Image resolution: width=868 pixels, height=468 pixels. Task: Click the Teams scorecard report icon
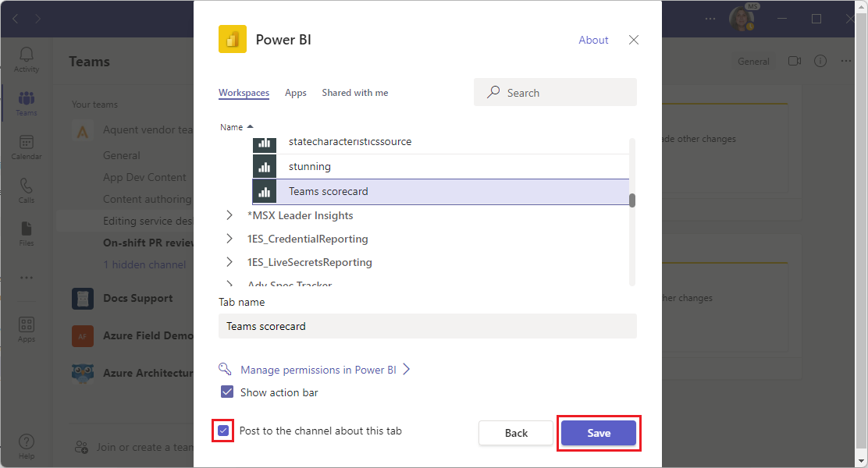click(265, 191)
